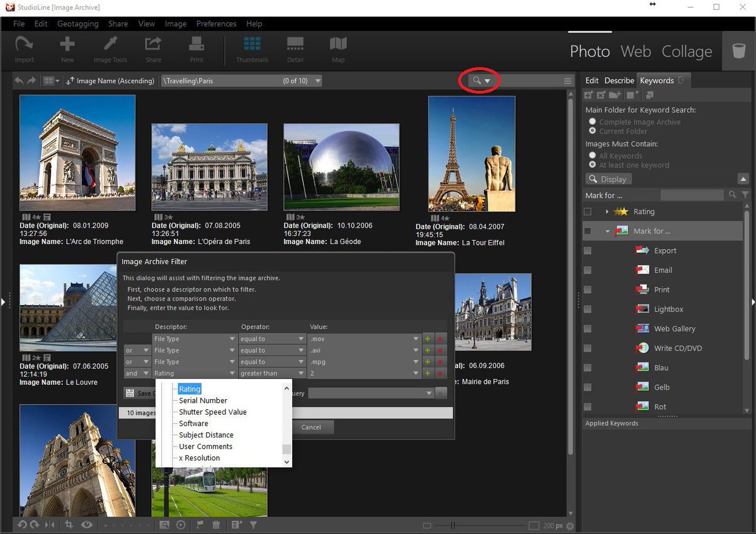Open the Describe tab

pos(619,81)
